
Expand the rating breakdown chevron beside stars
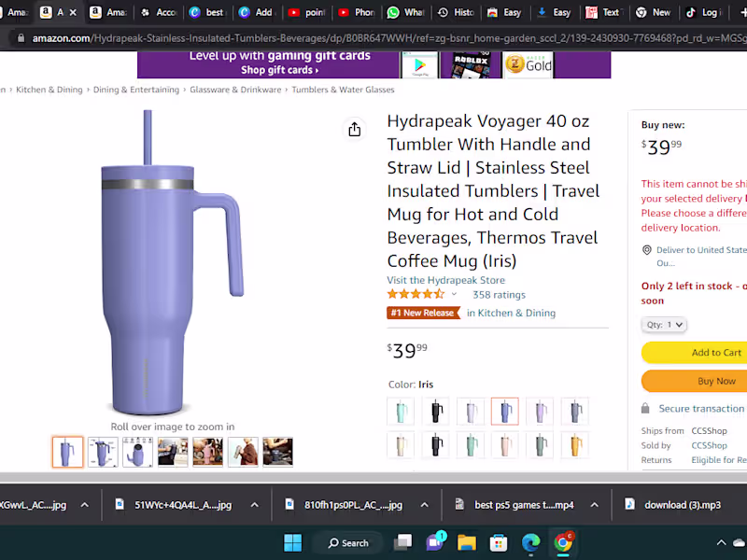pyautogui.click(x=454, y=294)
